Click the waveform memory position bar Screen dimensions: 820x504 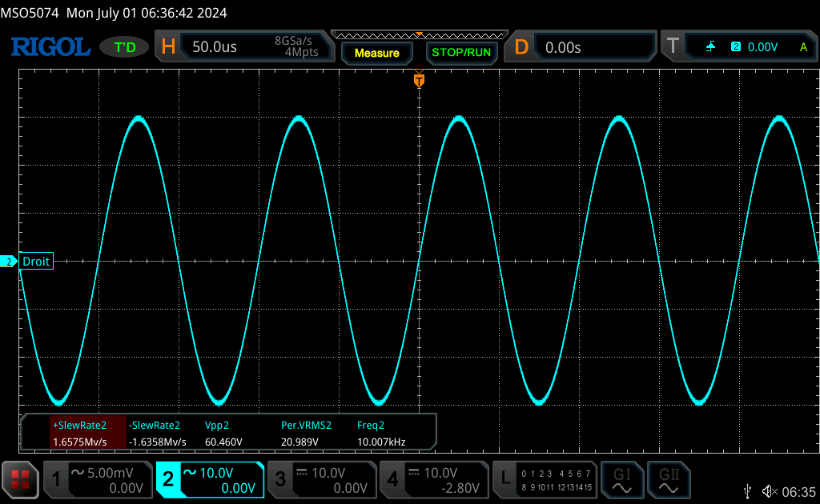pyautogui.click(x=420, y=35)
